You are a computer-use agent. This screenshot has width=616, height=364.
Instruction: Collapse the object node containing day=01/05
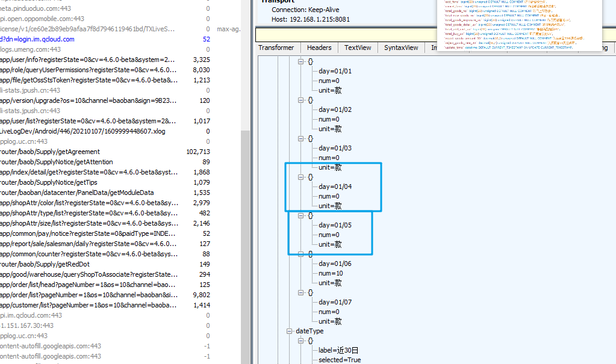[x=301, y=215]
